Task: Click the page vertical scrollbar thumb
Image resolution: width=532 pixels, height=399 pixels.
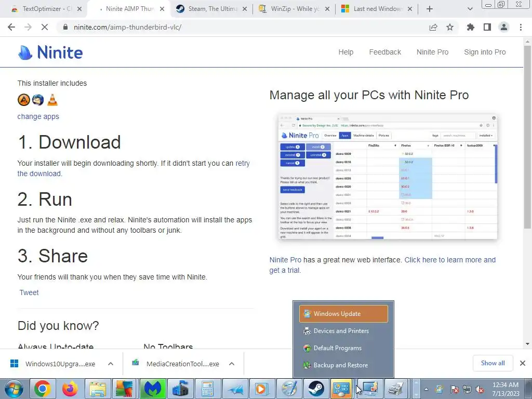Action: point(527,137)
